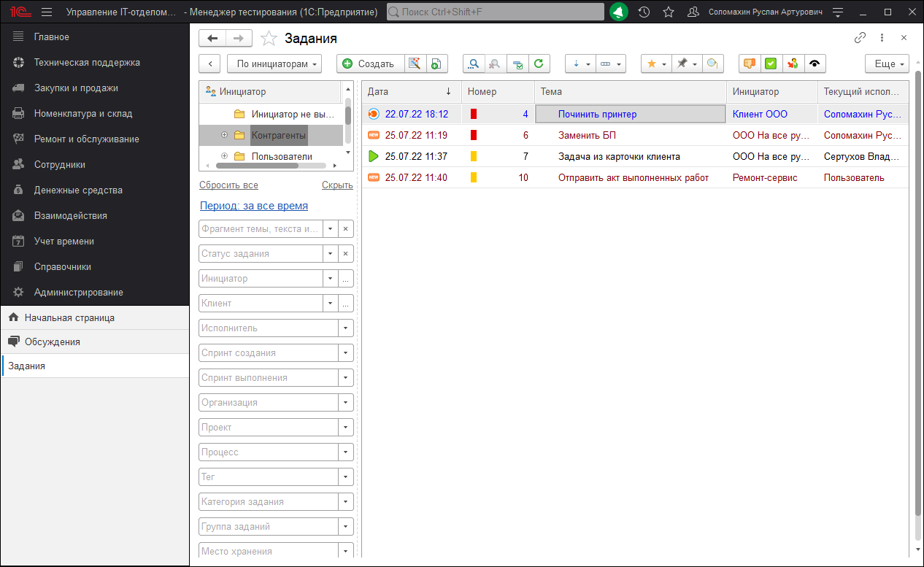Click the Создать button
This screenshot has width=924, height=567.
(x=369, y=64)
